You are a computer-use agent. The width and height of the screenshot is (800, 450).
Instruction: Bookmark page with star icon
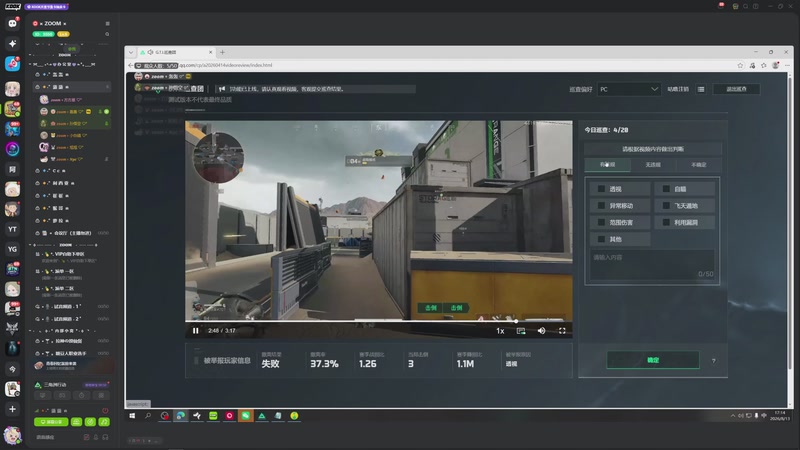(740, 65)
